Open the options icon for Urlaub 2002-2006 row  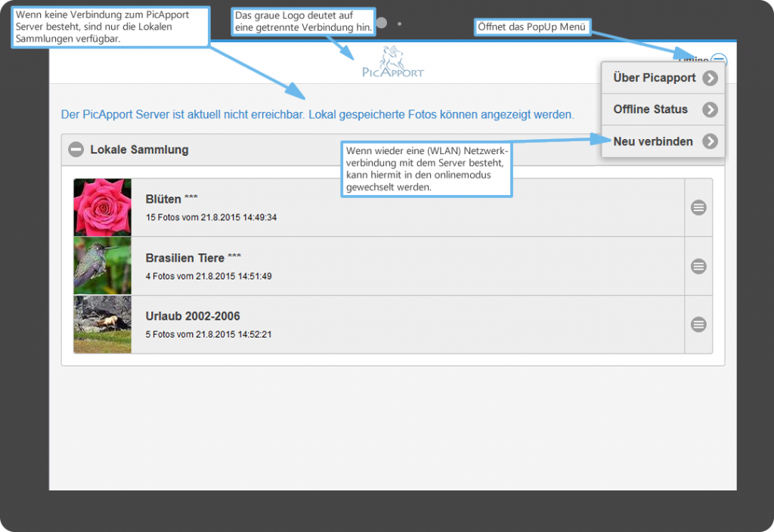coord(698,324)
